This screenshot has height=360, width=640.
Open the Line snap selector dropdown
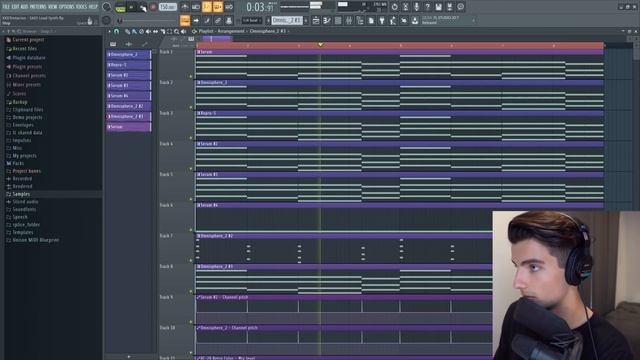[x=252, y=20]
